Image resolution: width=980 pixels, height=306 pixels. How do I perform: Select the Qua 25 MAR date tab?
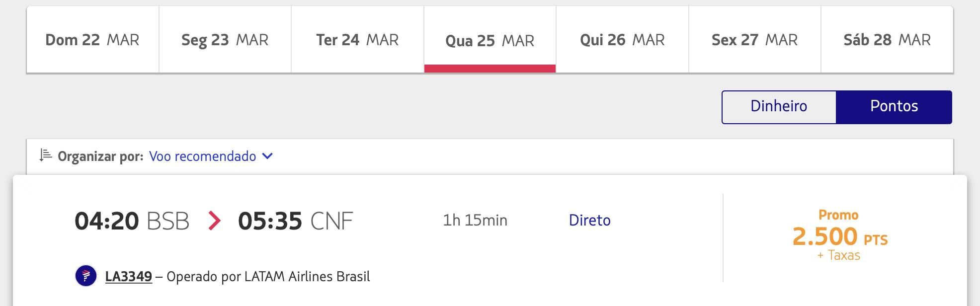pyautogui.click(x=490, y=40)
